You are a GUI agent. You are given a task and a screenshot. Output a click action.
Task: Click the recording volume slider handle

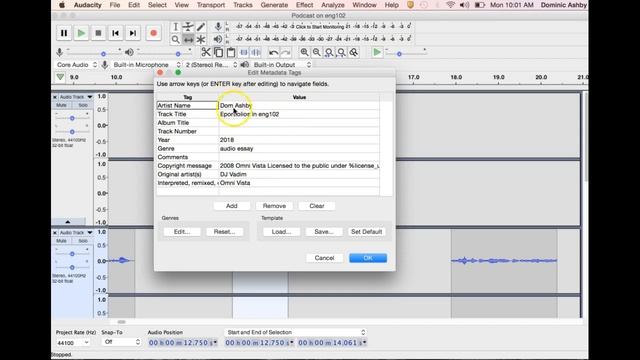coord(103,54)
